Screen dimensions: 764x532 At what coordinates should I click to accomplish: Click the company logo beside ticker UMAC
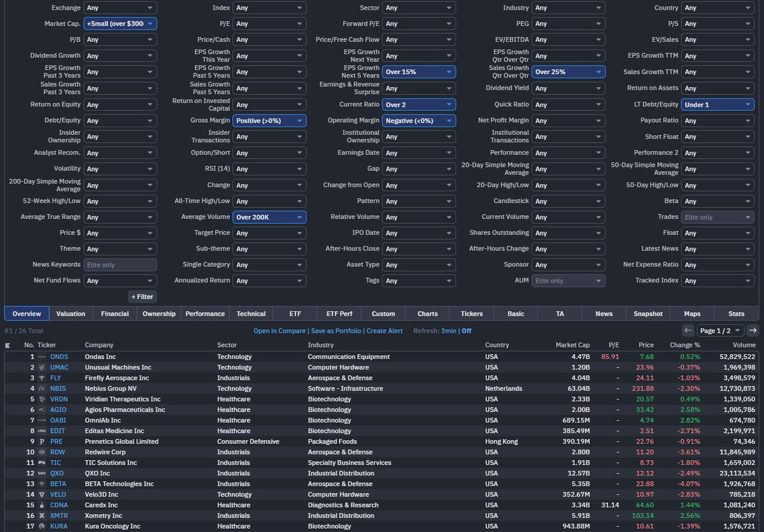(41, 367)
